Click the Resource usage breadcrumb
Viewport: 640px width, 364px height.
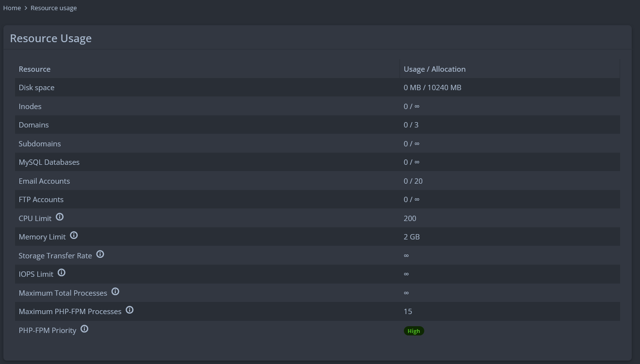click(x=53, y=8)
